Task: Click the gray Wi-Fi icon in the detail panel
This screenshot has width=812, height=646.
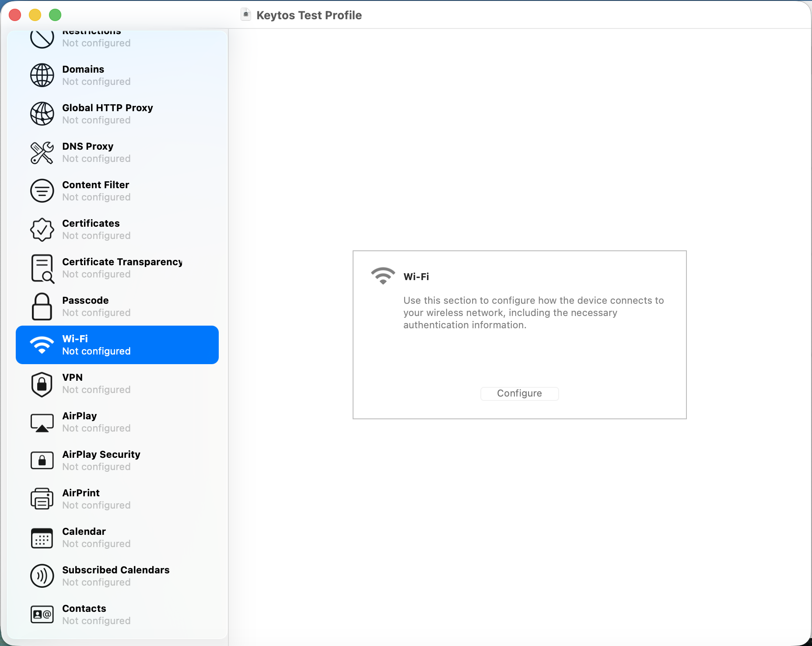Action: point(383,276)
